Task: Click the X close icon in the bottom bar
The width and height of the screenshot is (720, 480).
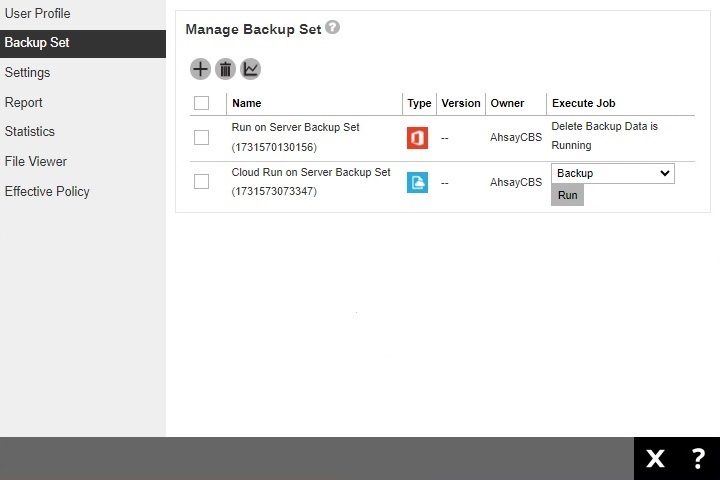Action: pyautogui.click(x=655, y=458)
